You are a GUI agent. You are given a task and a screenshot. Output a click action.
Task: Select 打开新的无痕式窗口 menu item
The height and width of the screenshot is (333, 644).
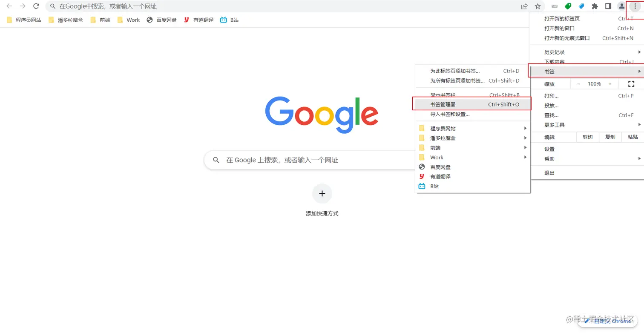tap(587, 38)
